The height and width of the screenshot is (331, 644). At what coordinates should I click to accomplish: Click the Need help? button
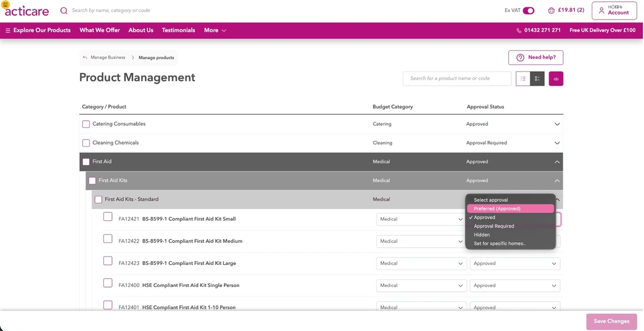click(x=536, y=57)
